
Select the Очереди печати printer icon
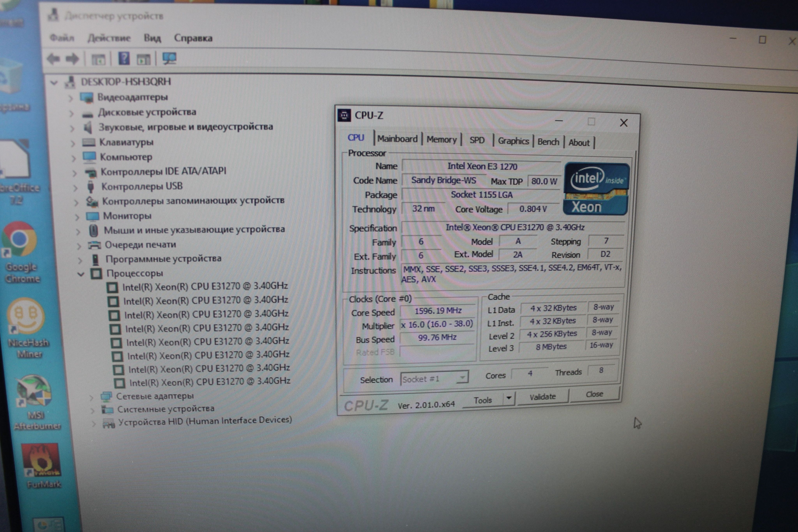pos(94,245)
